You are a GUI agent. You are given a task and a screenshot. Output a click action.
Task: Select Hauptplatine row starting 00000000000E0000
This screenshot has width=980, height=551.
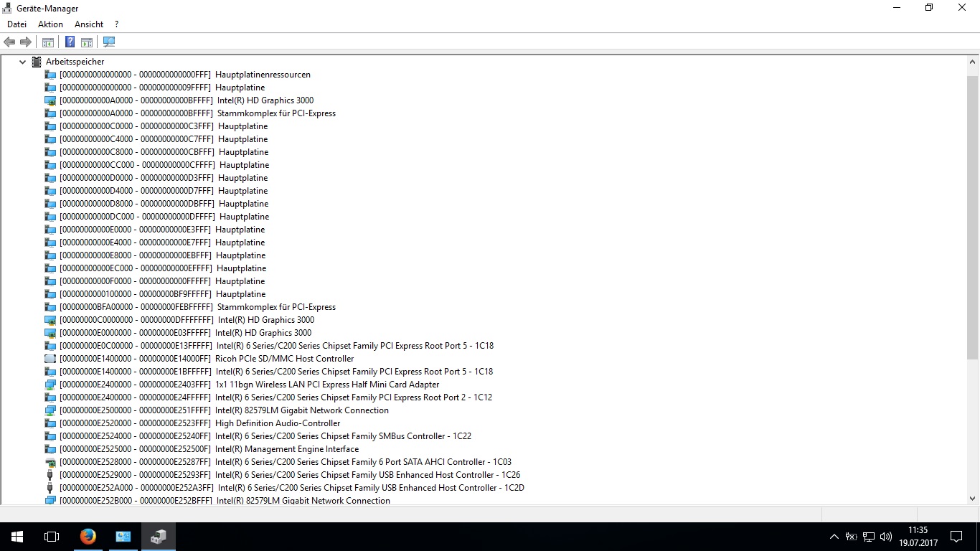(162, 230)
